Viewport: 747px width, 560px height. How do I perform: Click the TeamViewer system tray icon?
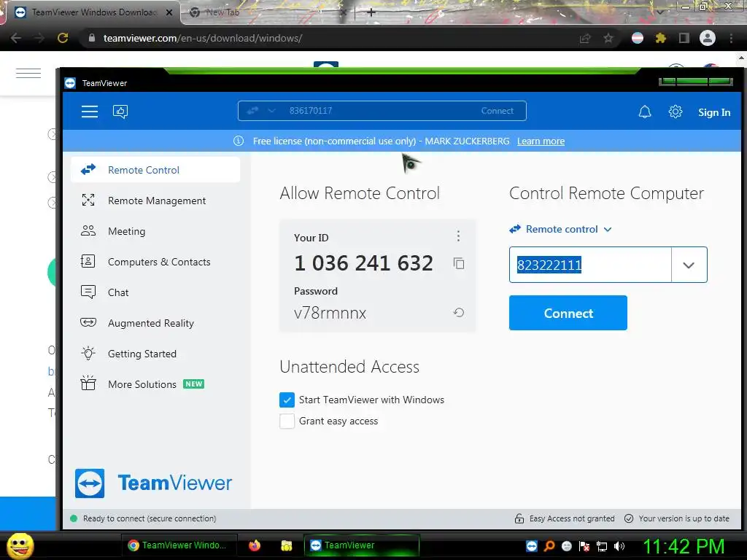[532, 546]
